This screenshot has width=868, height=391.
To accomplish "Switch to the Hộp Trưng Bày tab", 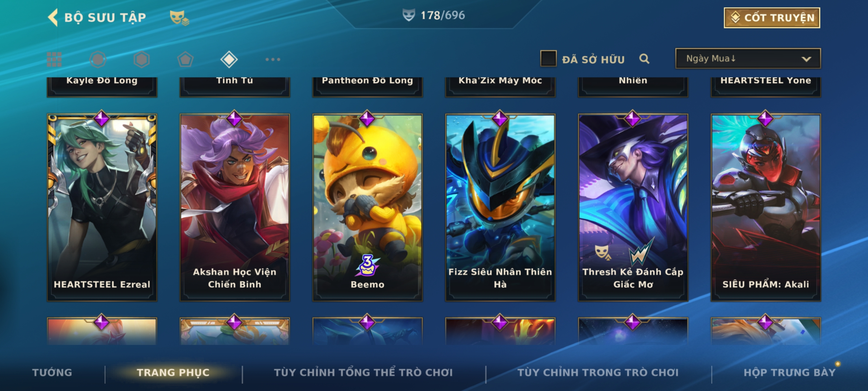I will tap(790, 373).
